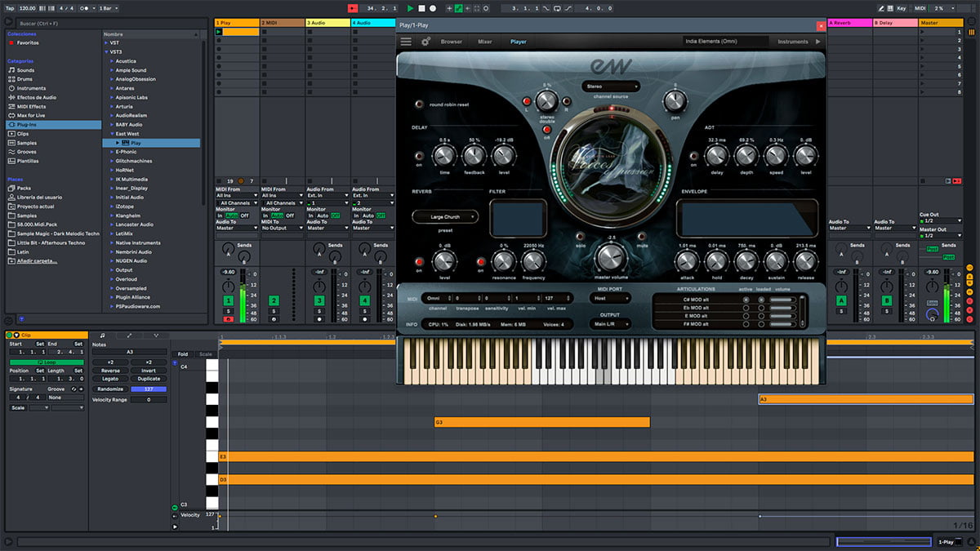980x551 pixels.
Task: Click the Sounds category icon
Action: tap(11, 70)
